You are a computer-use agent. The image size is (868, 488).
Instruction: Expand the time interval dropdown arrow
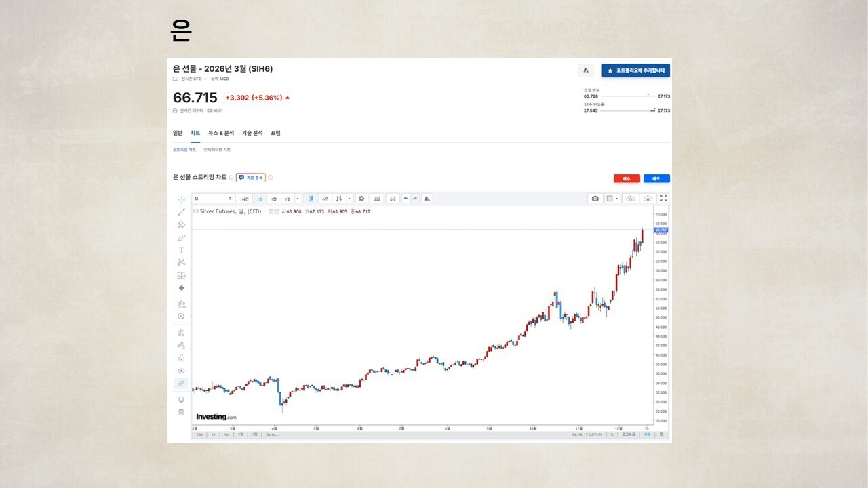coord(297,199)
